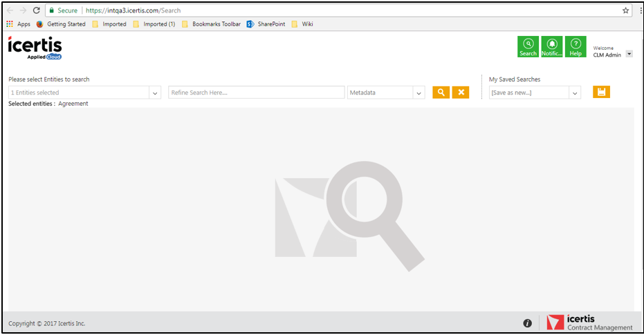Open the Notifications bell tile
Image resolution: width=644 pixels, height=335 pixels.
click(x=551, y=47)
